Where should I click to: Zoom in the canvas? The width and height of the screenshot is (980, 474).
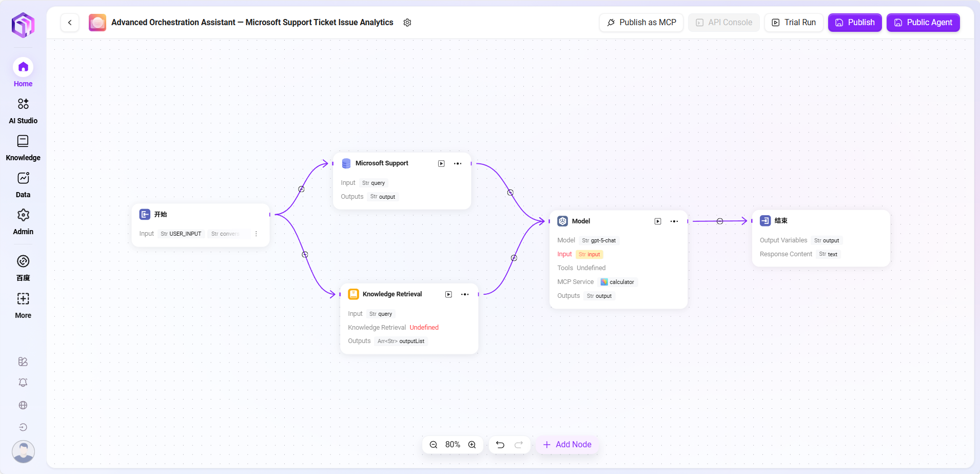[472, 445]
